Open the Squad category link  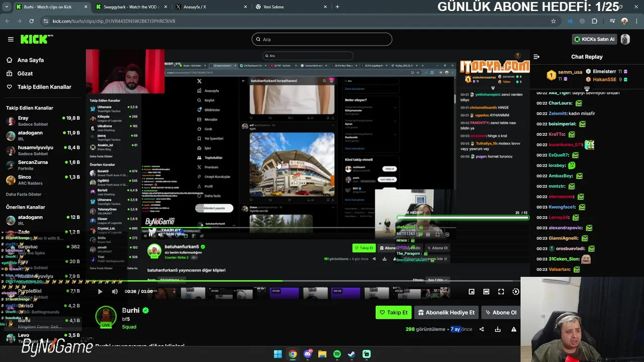pos(129,327)
